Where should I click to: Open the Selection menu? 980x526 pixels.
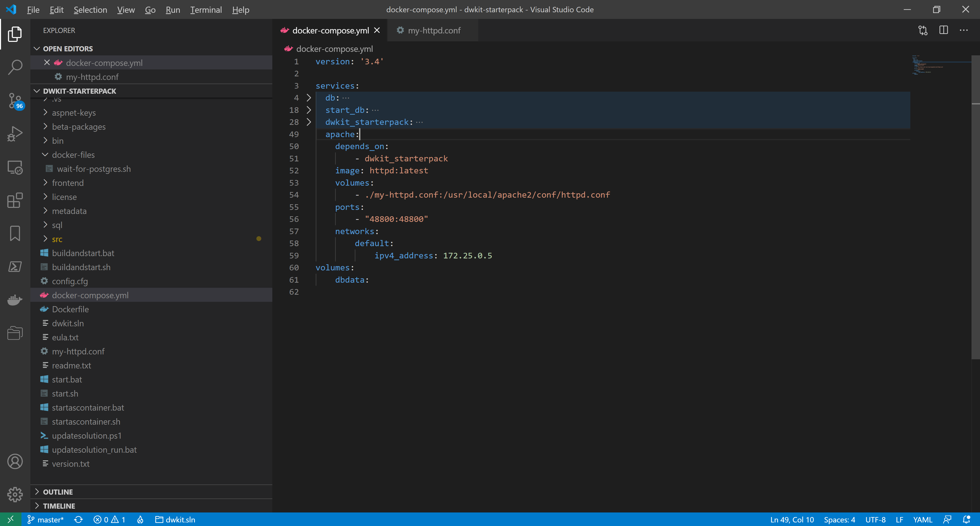[90, 9]
